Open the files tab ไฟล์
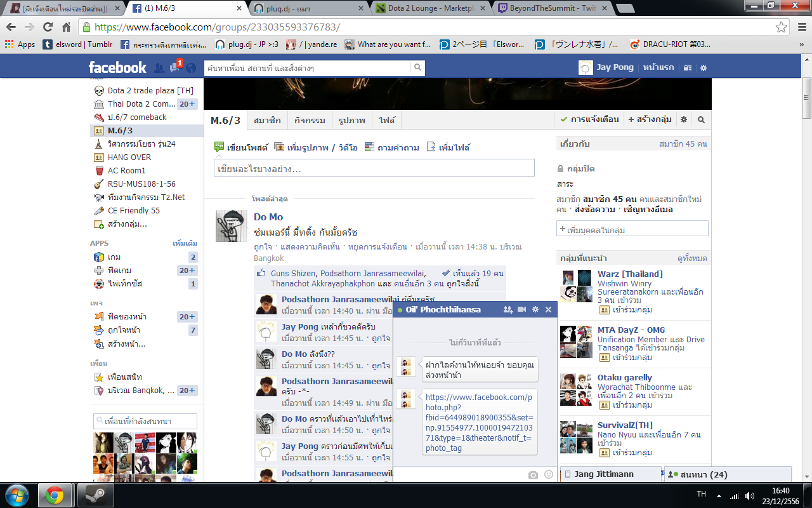The height and width of the screenshot is (508, 812). tap(387, 120)
